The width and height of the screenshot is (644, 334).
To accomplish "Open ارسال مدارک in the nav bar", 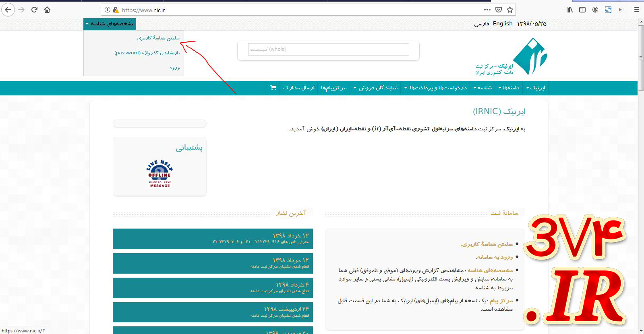I will [299, 88].
